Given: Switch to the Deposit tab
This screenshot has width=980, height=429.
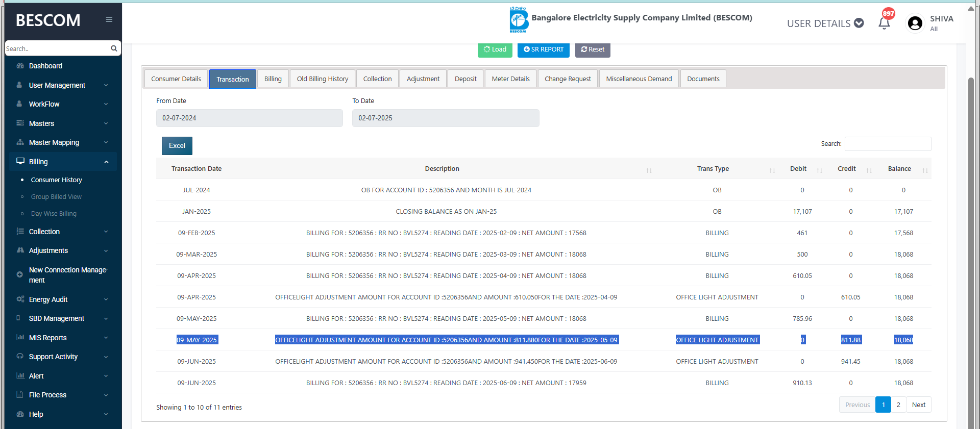Looking at the screenshot, I should [465, 79].
